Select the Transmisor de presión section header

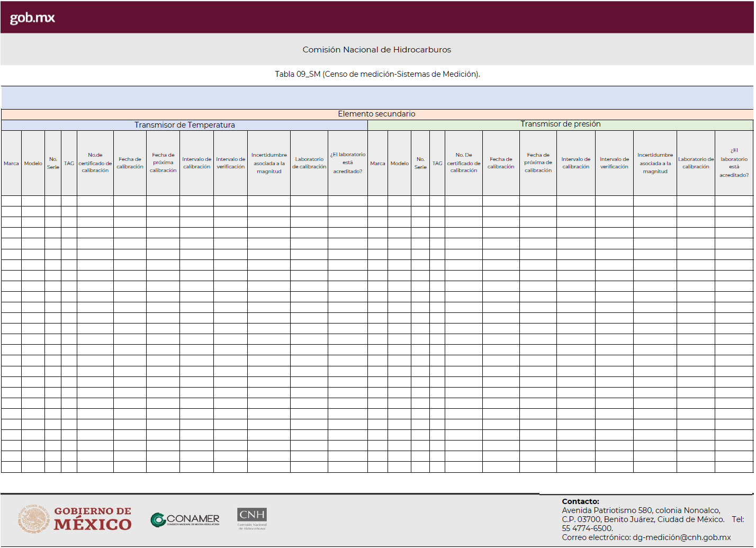point(560,124)
